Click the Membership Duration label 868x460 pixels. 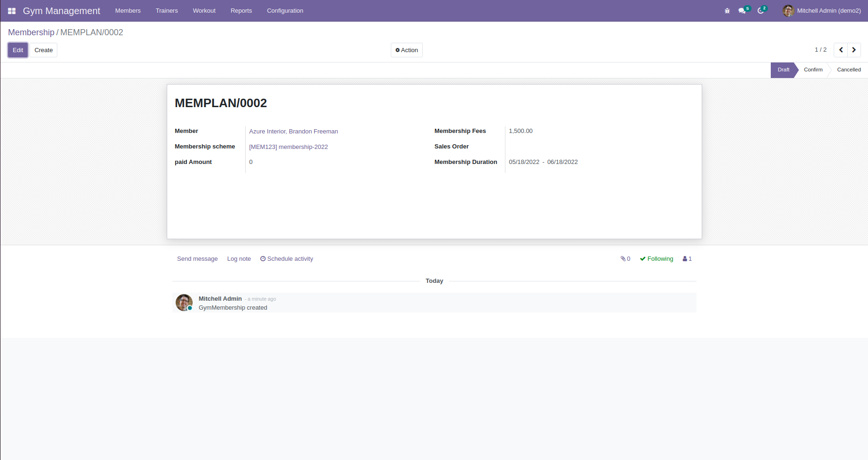(x=465, y=162)
